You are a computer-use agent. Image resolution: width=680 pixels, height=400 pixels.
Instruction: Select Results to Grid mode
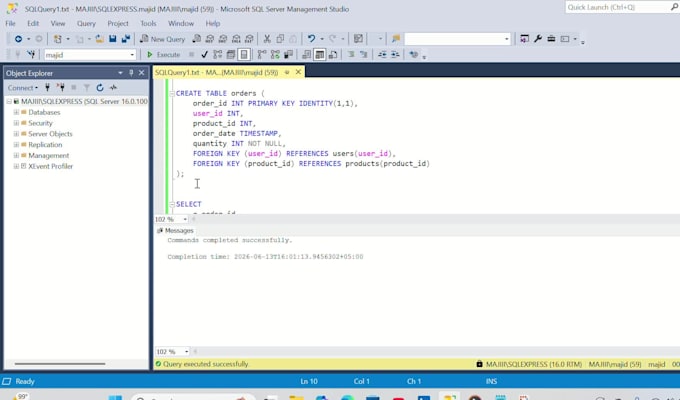tap(320, 55)
